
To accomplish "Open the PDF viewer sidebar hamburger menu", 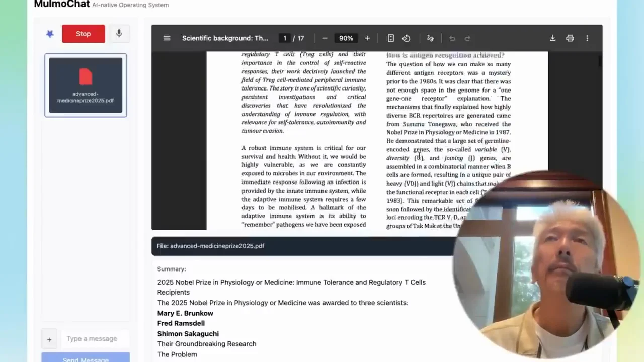I will pyautogui.click(x=167, y=38).
